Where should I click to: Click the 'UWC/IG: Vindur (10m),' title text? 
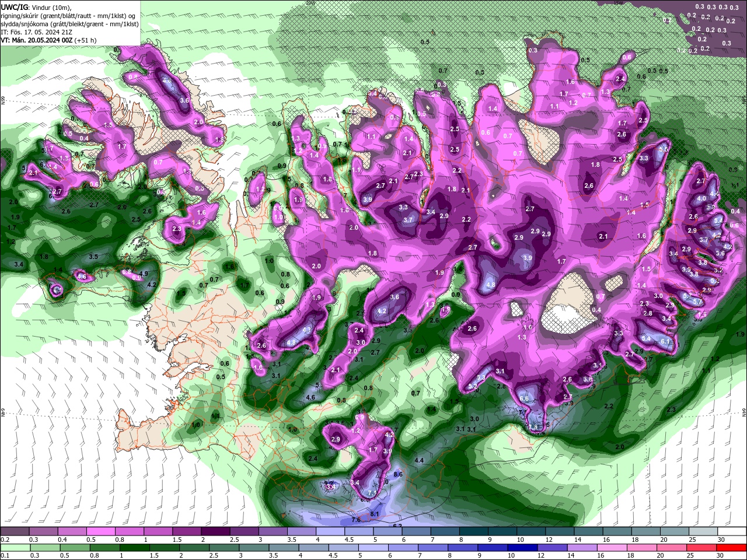pos(36,6)
